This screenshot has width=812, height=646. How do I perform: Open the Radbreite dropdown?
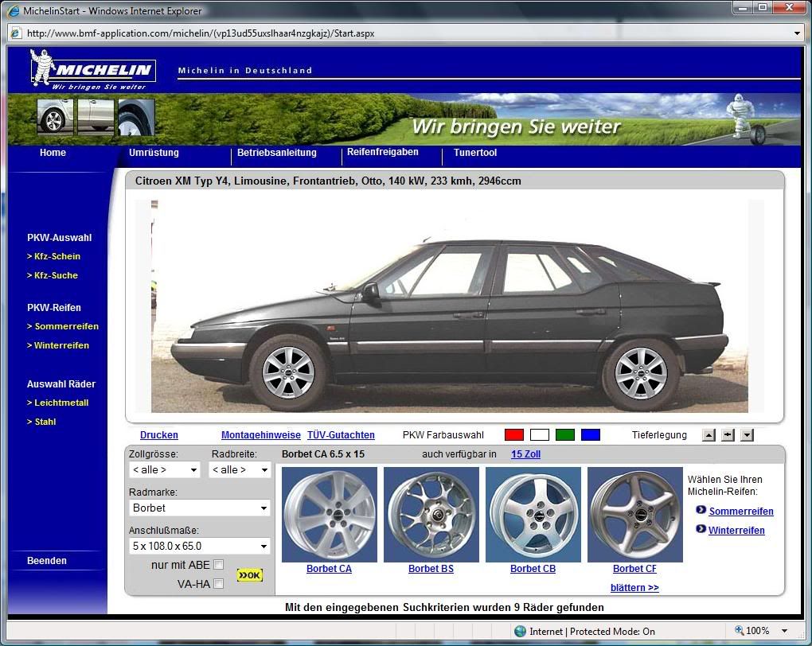(240, 470)
